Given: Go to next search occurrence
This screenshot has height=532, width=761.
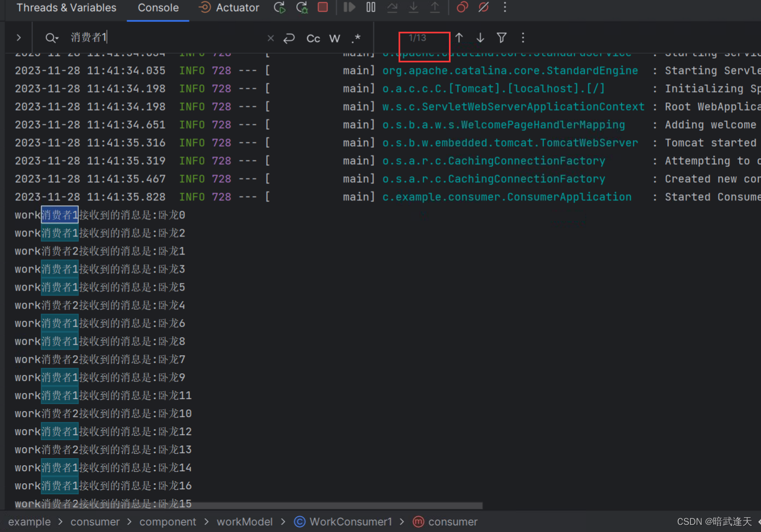Looking at the screenshot, I should click(480, 38).
